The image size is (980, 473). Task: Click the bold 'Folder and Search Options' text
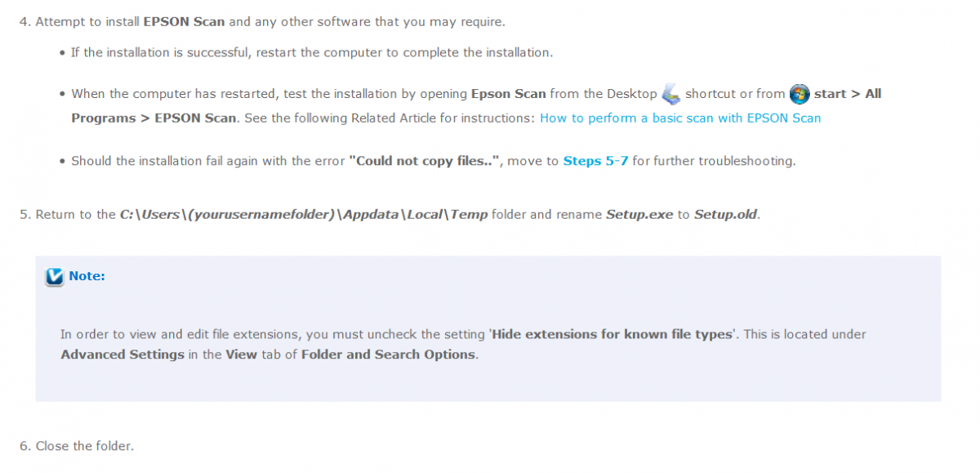point(388,355)
